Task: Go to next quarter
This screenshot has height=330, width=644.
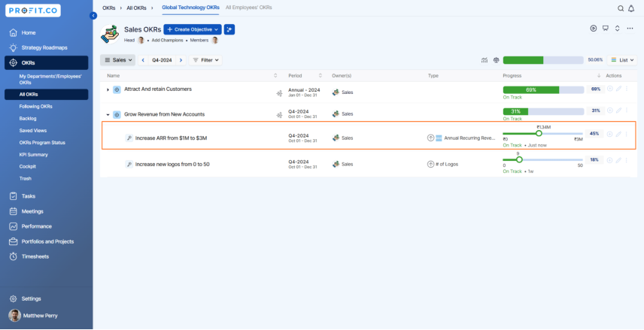Action: [x=181, y=60]
